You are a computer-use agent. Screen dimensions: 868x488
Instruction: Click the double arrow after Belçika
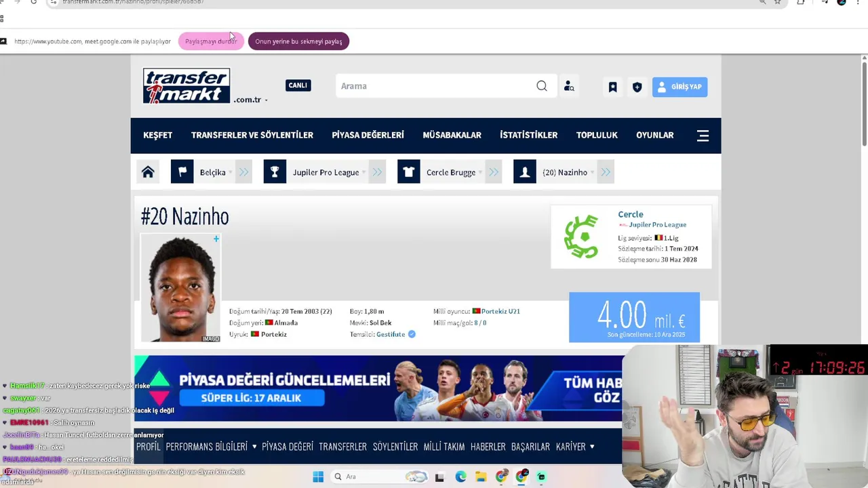[243, 172]
